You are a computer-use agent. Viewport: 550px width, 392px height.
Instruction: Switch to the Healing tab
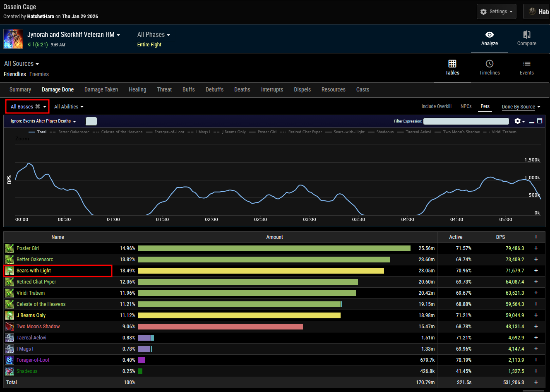coord(137,89)
